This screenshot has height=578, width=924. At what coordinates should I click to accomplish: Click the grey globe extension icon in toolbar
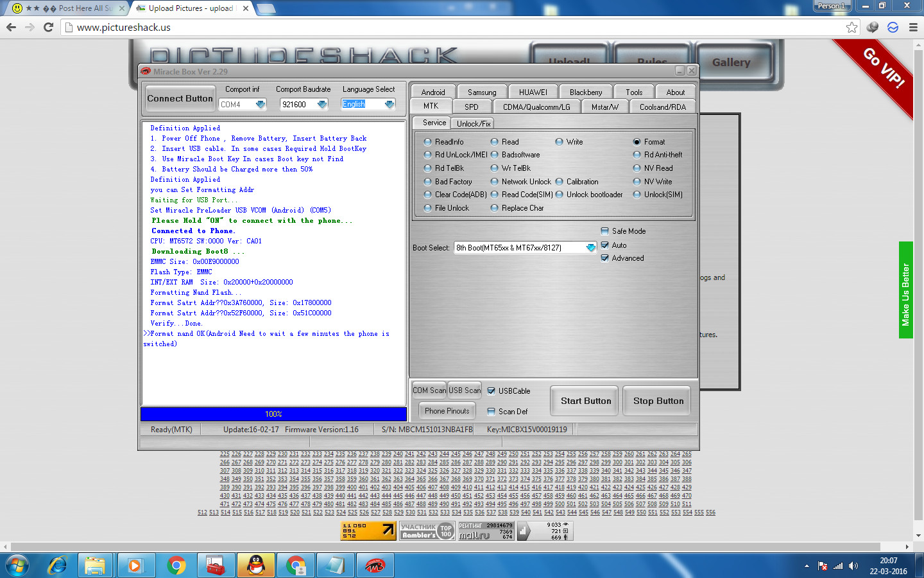tap(873, 27)
